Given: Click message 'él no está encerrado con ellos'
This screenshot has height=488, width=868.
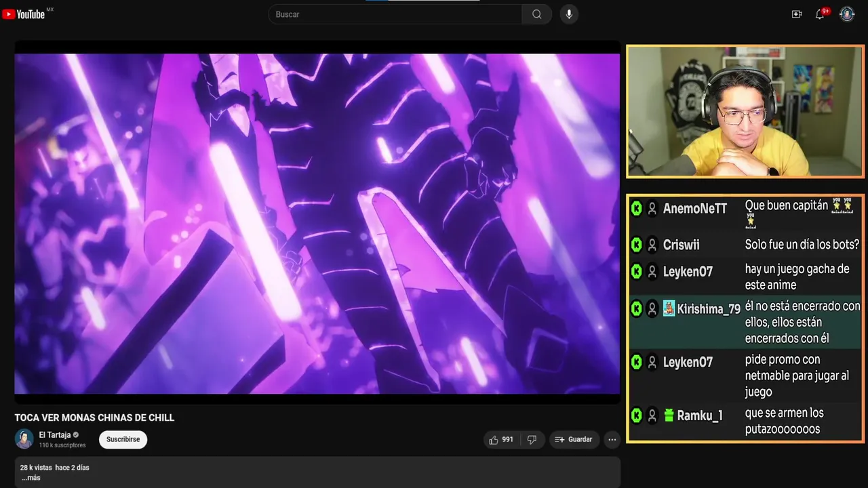Looking at the screenshot, I should [x=803, y=322].
